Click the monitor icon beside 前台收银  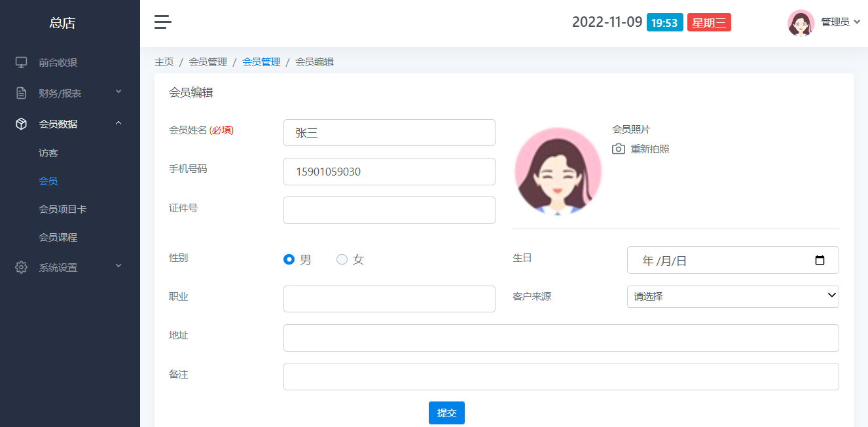[x=22, y=62]
